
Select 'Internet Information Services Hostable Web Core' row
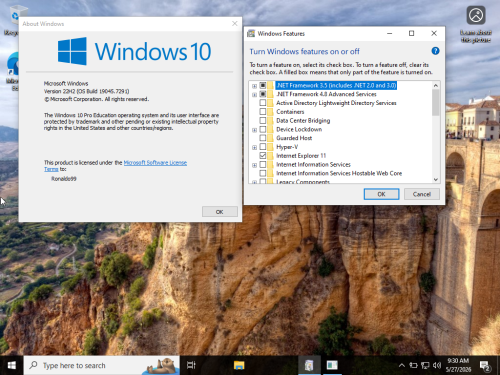pyautogui.click(x=339, y=173)
